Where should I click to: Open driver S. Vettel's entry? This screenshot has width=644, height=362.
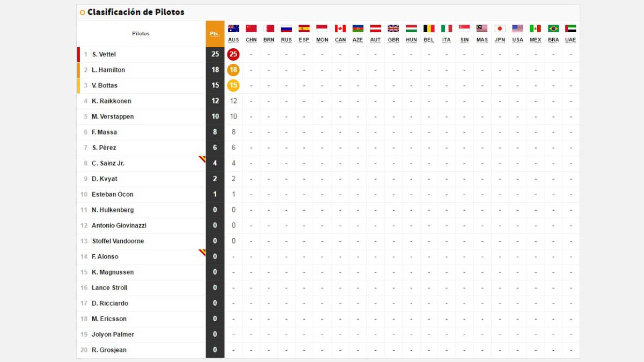pyautogui.click(x=104, y=55)
